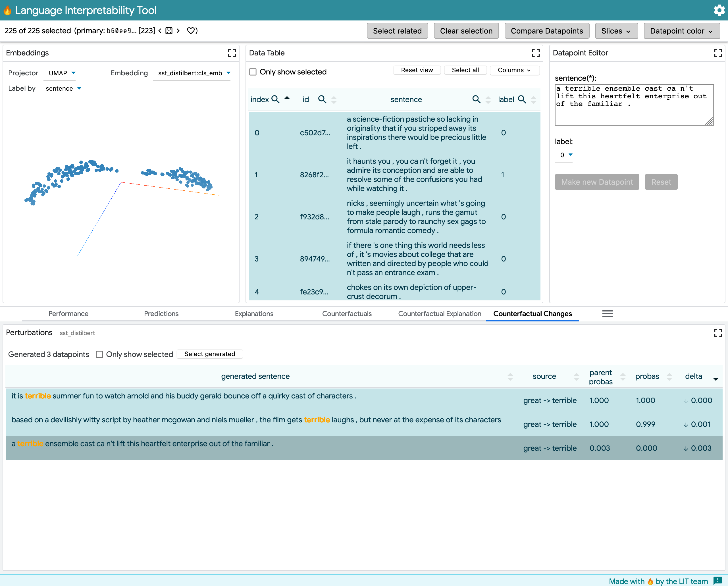Favorite the primary datapoint via heart icon
The image size is (728, 586).
point(191,30)
